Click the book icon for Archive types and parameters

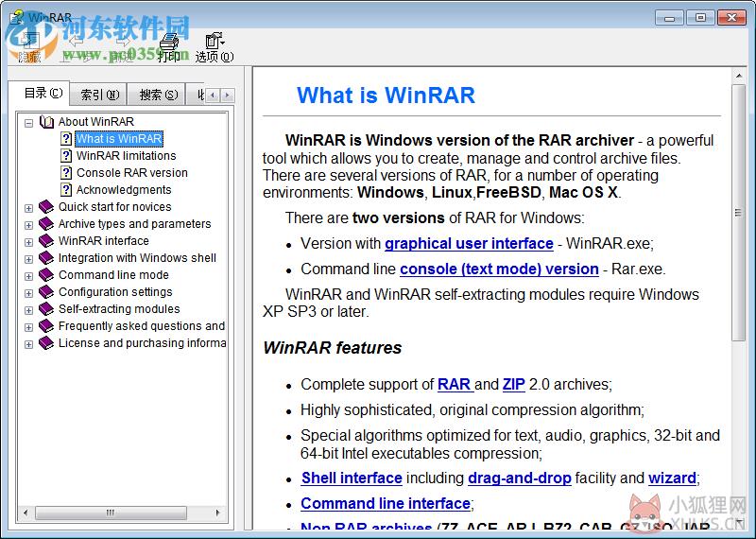46,223
